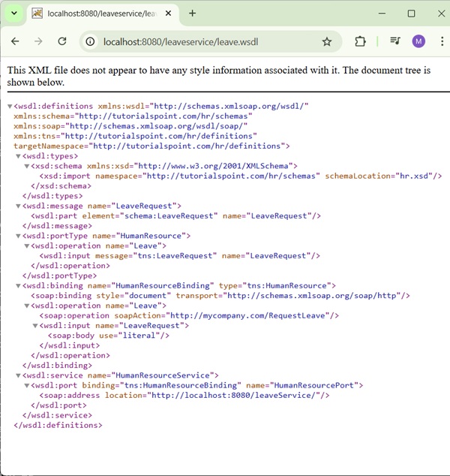Collapse the wsdl:port HumanResourcePort node
This screenshot has height=476, width=450.
(27, 386)
